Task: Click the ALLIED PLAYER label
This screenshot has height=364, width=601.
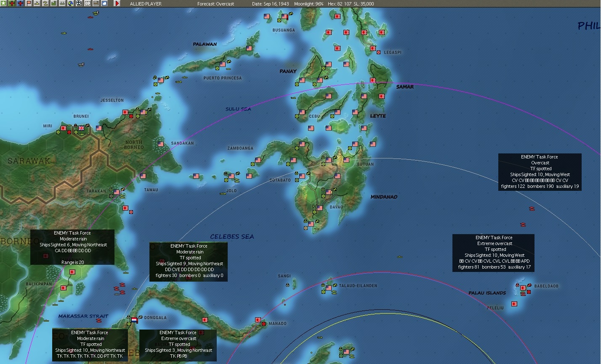Action: pyautogui.click(x=146, y=4)
